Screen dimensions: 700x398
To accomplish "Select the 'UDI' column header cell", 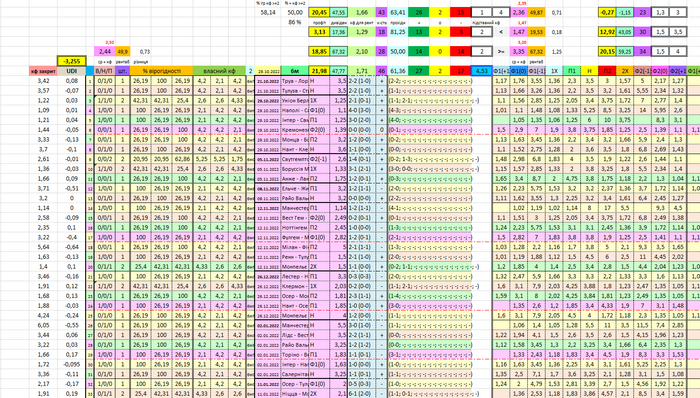I will point(71,71).
